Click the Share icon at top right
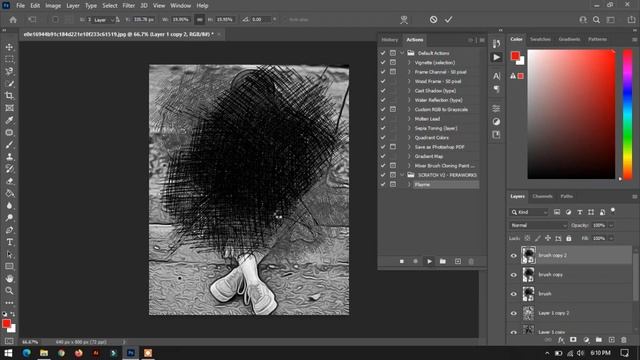This screenshot has width=640, height=360. coord(631,20)
